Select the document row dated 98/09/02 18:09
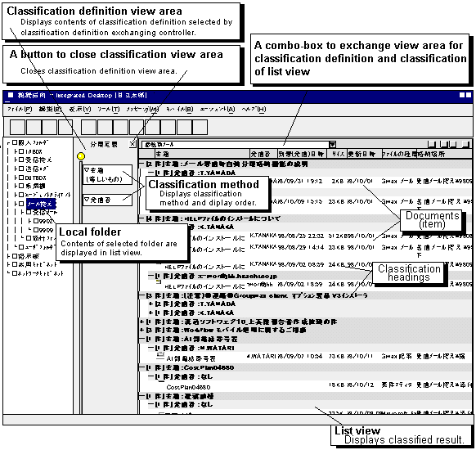This screenshot has width=476, height=450. point(305,285)
